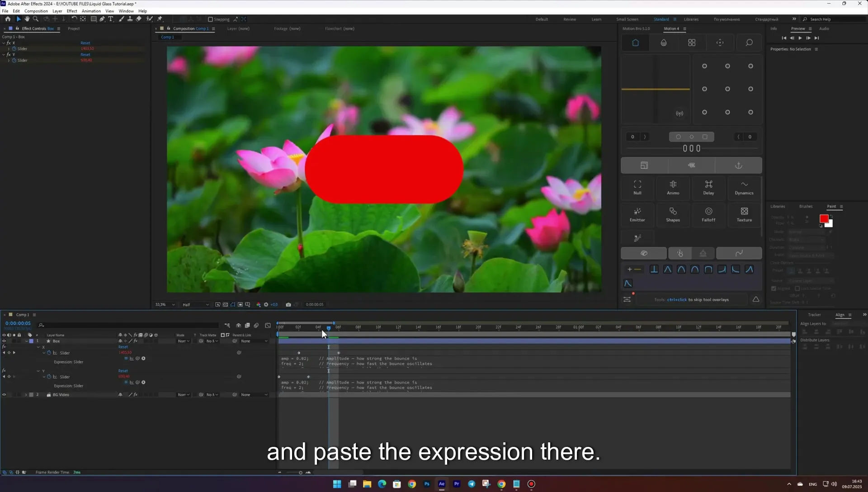Screen dimensions: 868x492
Task: Open the magnification 33,3% dropdown
Action: point(165,304)
